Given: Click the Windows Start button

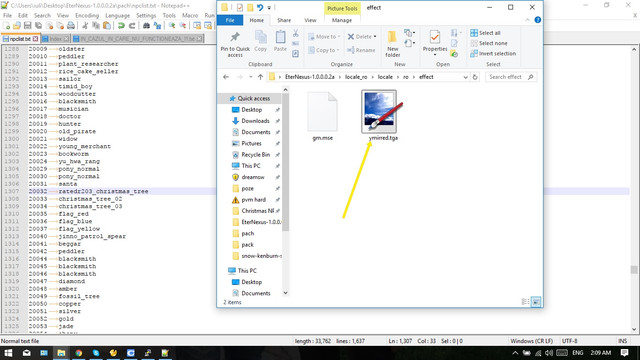Looking at the screenshot, I should [x=8, y=353].
